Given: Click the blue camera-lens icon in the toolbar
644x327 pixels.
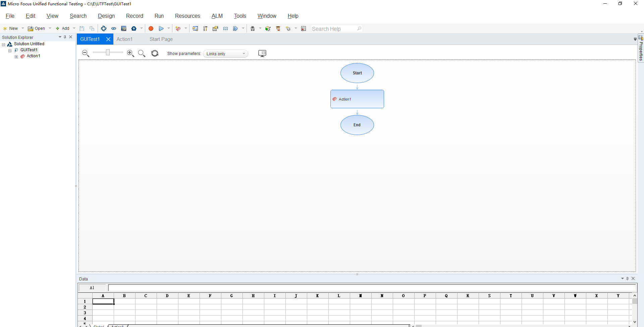Looking at the screenshot, I should [134, 28].
